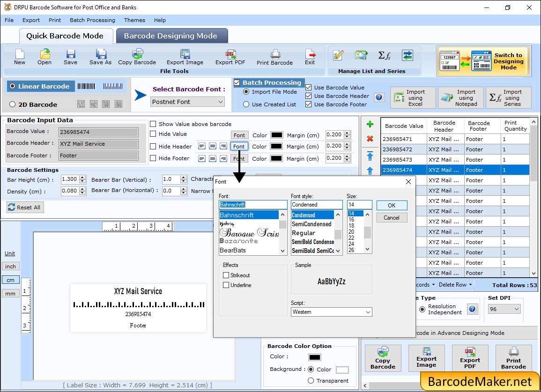The height and width of the screenshot is (392, 541).
Task: Click Import using Series
Action: point(509,98)
